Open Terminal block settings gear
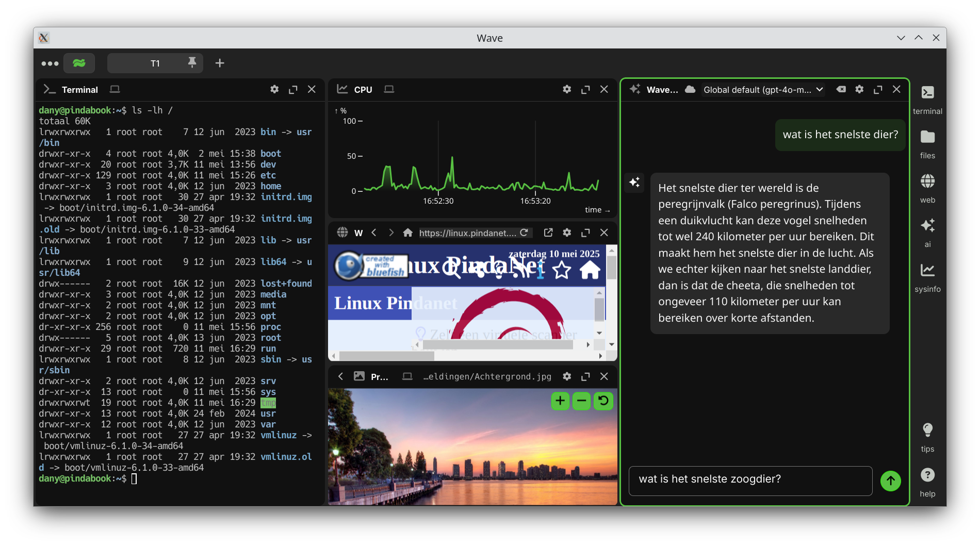The image size is (980, 546). tap(274, 89)
